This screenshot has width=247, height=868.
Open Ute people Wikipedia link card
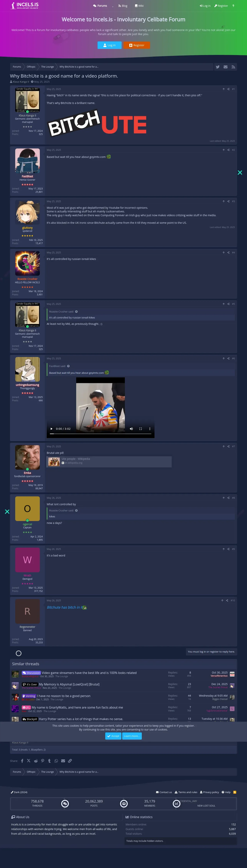(109, 462)
